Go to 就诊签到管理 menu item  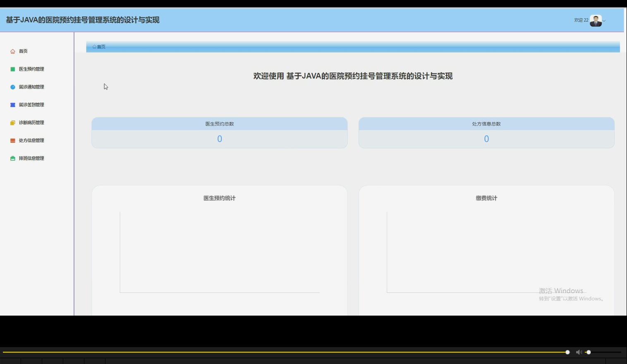click(x=31, y=105)
